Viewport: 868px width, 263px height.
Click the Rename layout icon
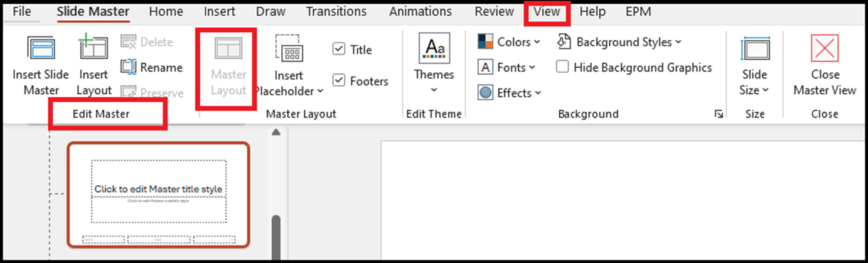point(129,67)
